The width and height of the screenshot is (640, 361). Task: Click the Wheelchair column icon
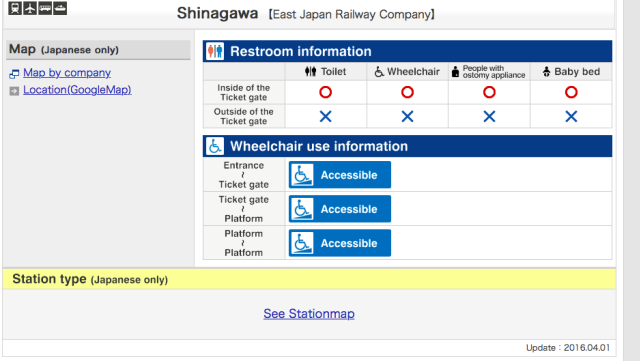379,71
